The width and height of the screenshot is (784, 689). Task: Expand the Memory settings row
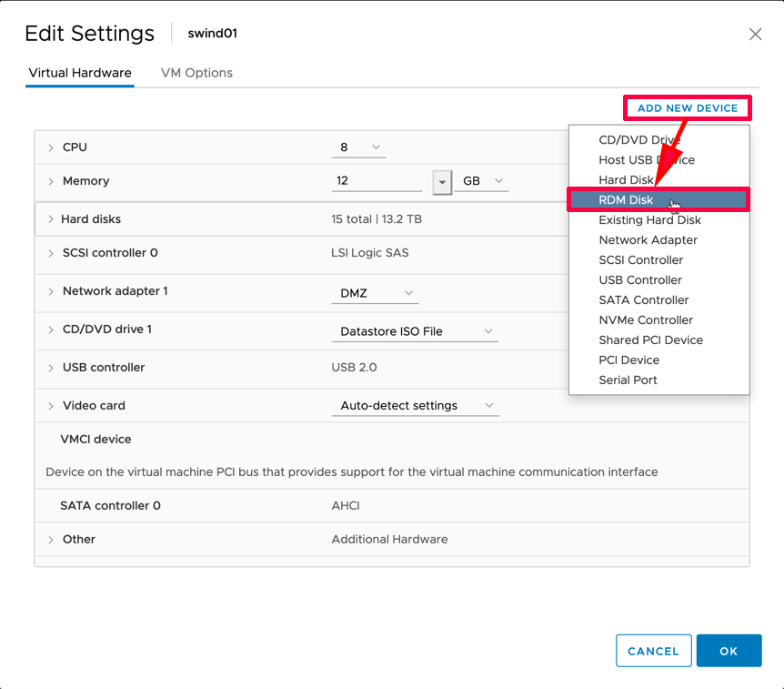pyautogui.click(x=51, y=181)
